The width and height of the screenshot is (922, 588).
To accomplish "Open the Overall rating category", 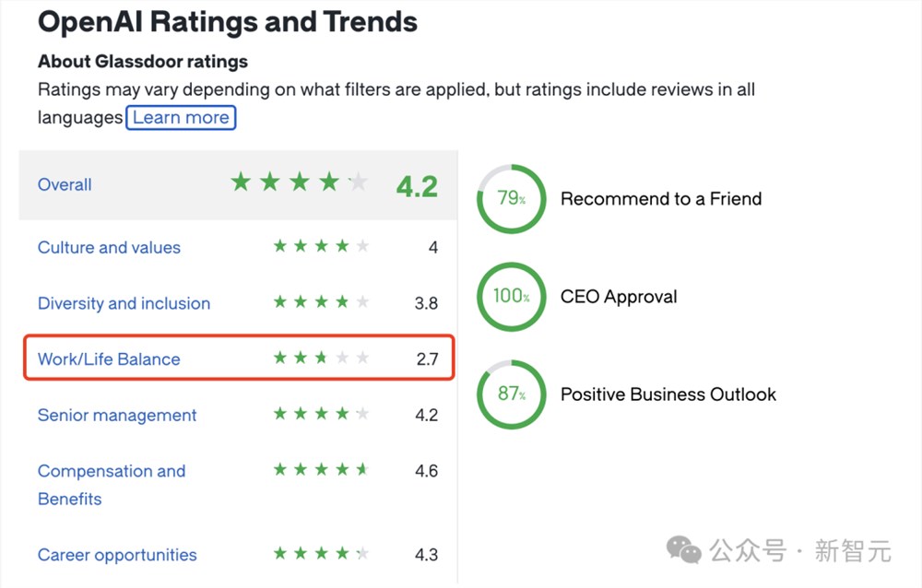I will pos(65,184).
